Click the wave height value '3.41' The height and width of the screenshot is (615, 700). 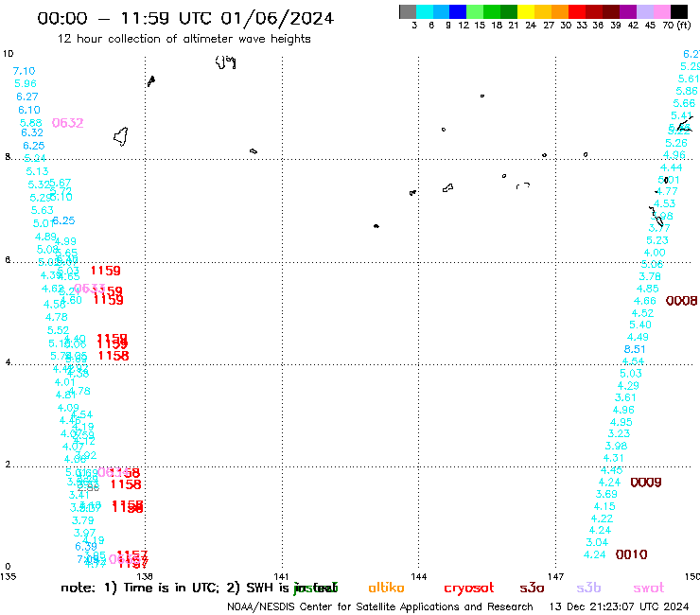(79, 495)
